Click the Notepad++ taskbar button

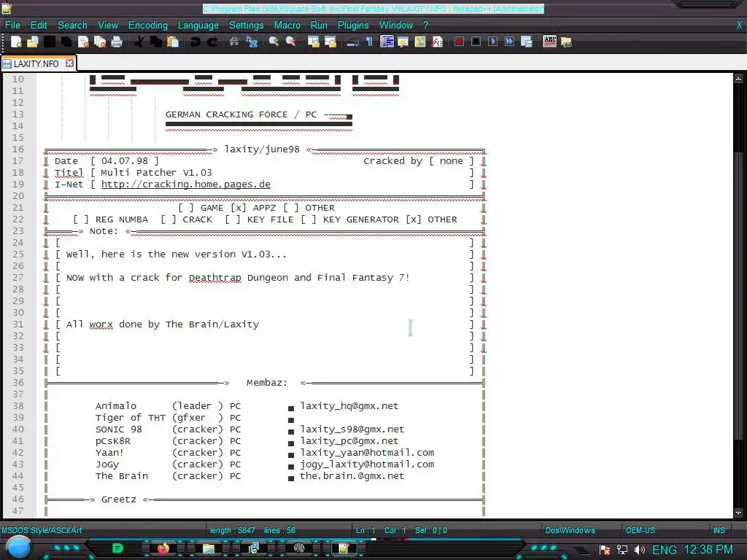pos(344,548)
